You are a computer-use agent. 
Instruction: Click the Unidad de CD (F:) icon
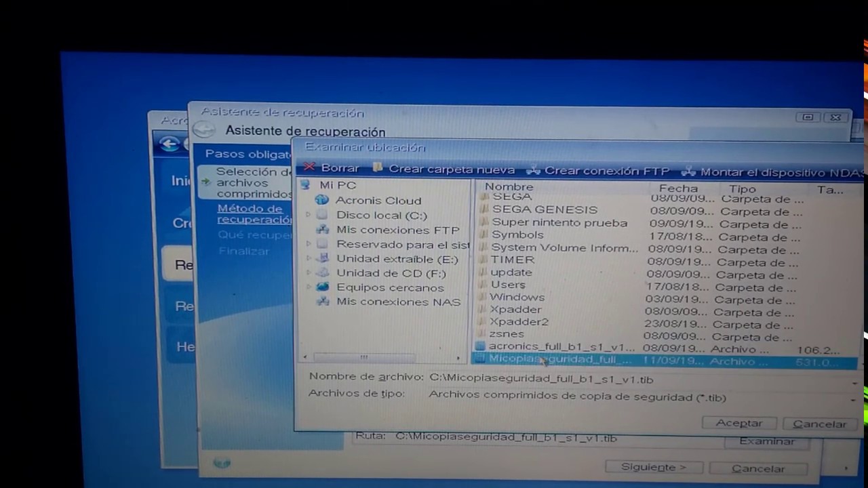[323, 273]
